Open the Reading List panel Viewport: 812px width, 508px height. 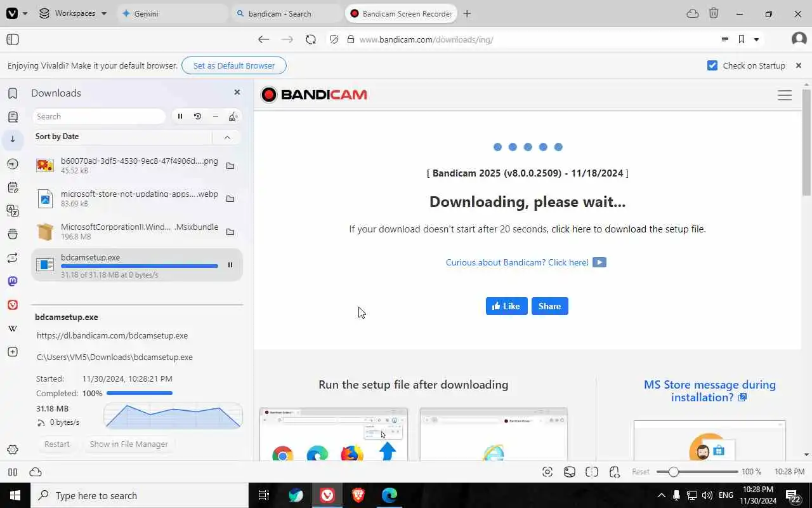point(12,117)
